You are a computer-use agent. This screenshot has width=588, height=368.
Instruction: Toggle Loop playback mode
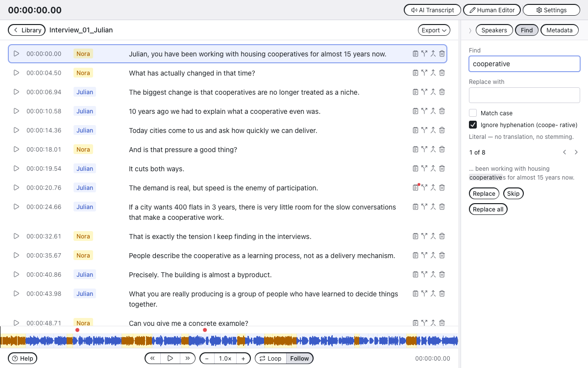pyautogui.click(x=270, y=358)
